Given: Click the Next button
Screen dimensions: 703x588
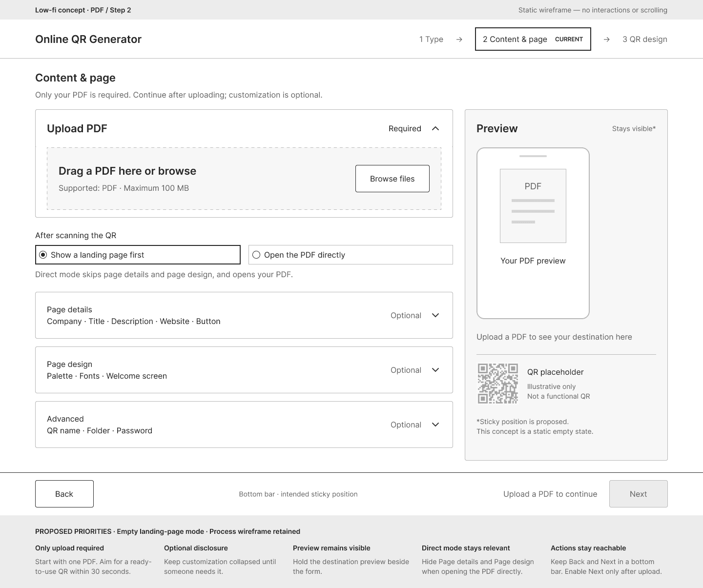Looking at the screenshot, I should click(639, 494).
